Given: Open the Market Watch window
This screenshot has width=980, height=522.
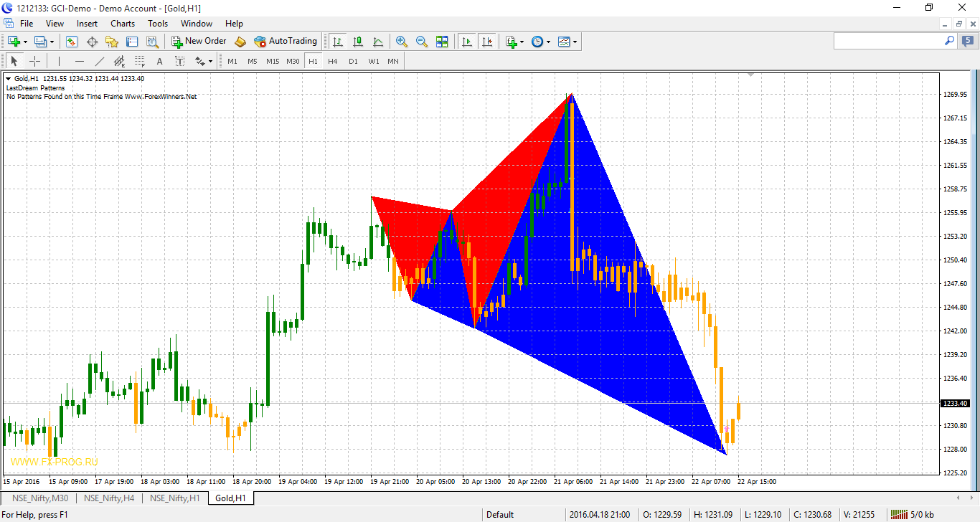Looking at the screenshot, I should pos(71,41).
